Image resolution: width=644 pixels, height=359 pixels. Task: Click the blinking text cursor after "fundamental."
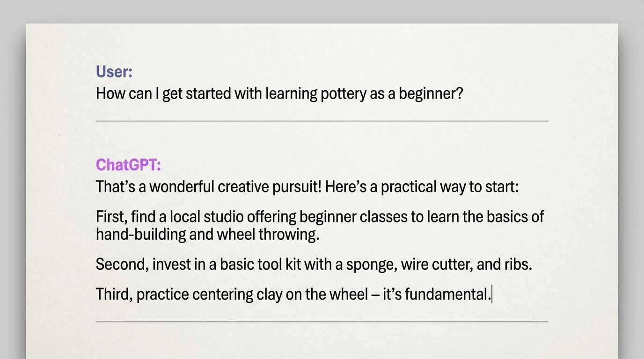click(x=492, y=294)
